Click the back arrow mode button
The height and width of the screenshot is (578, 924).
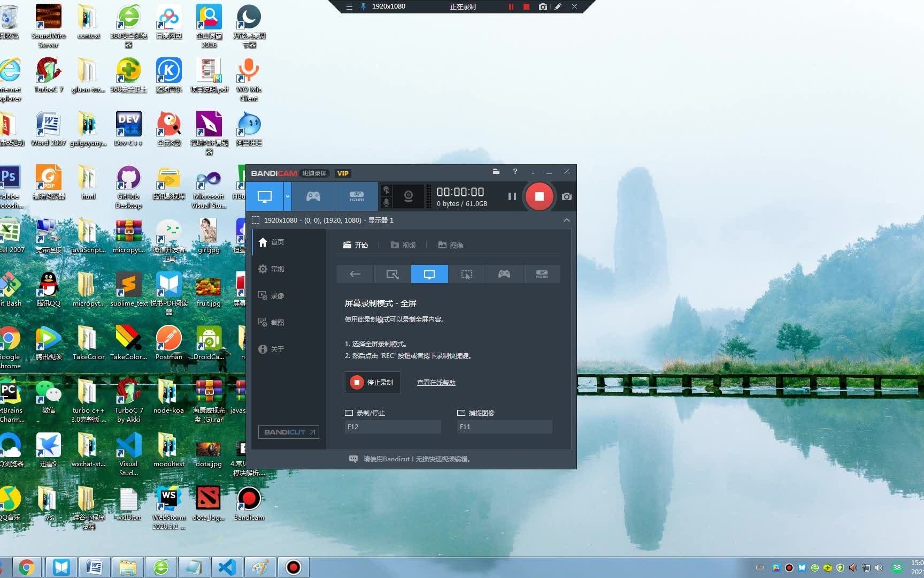click(x=355, y=274)
